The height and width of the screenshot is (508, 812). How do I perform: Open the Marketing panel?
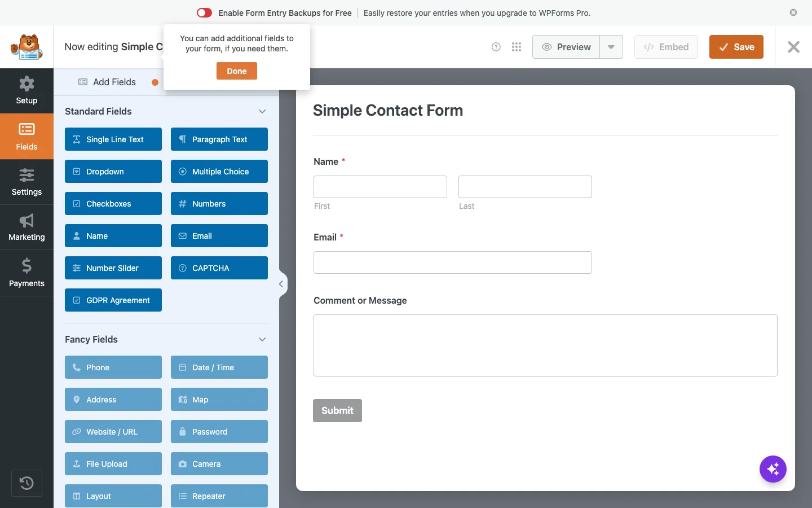tap(27, 227)
